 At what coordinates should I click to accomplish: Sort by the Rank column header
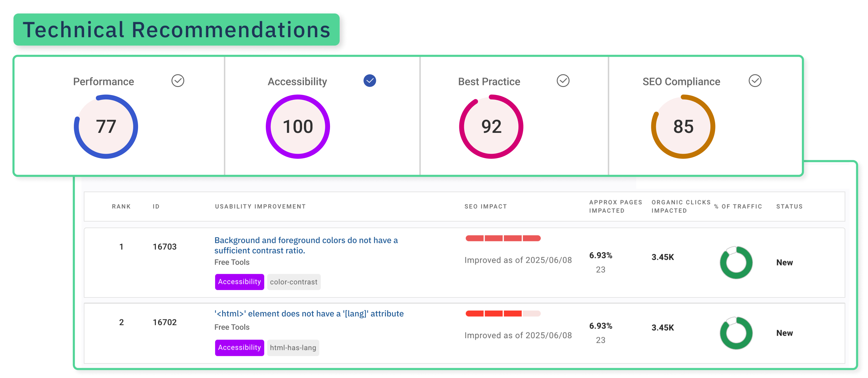coord(121,207)
